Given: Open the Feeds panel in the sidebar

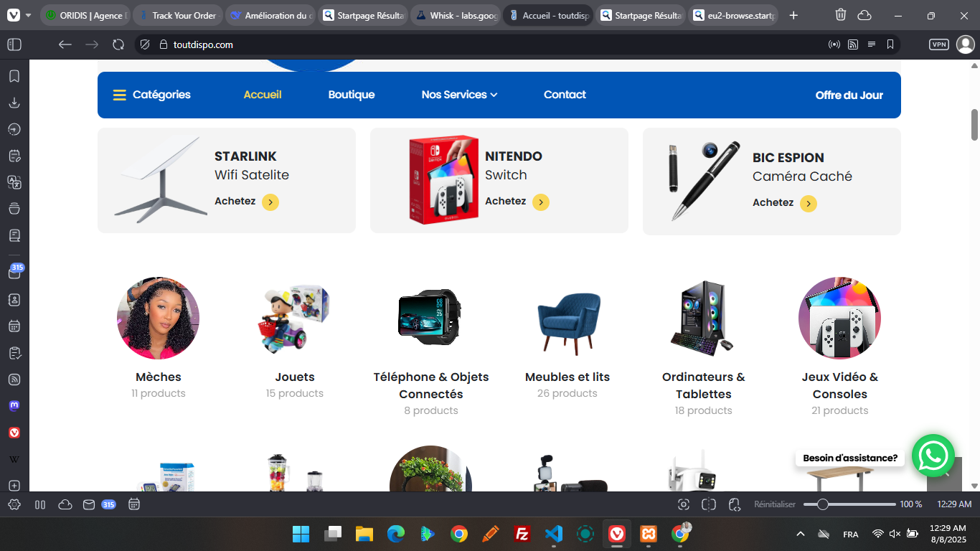Looking at the screenshot, I should pyautogui.click(x=14, y=379).
